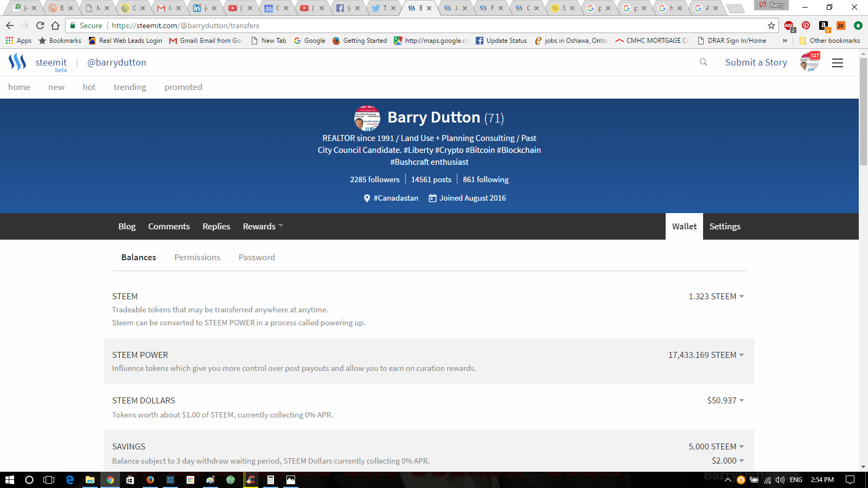Screen dimensions: 868x488
Task: Open Firefox from the taskbar
Action: click(x=150, y=480)
